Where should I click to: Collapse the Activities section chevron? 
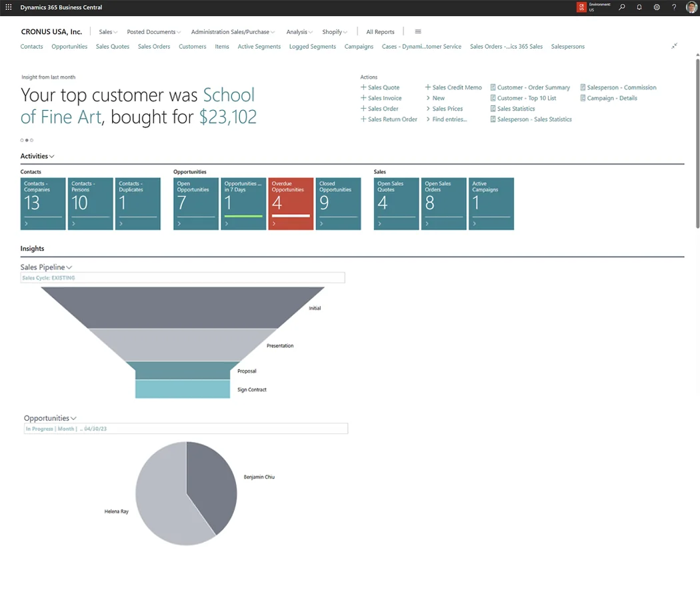point(52,156)
